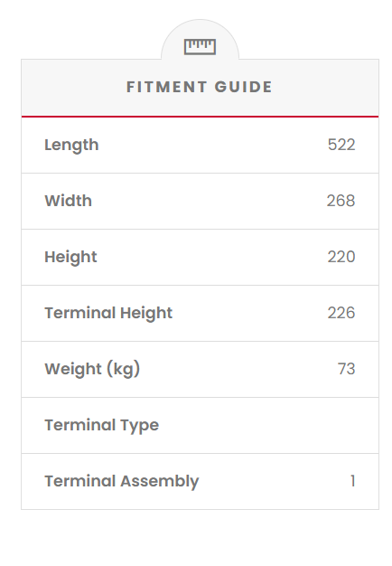
Task: Click the ruler icon above Fitment Guide
Action: point(200,47)
